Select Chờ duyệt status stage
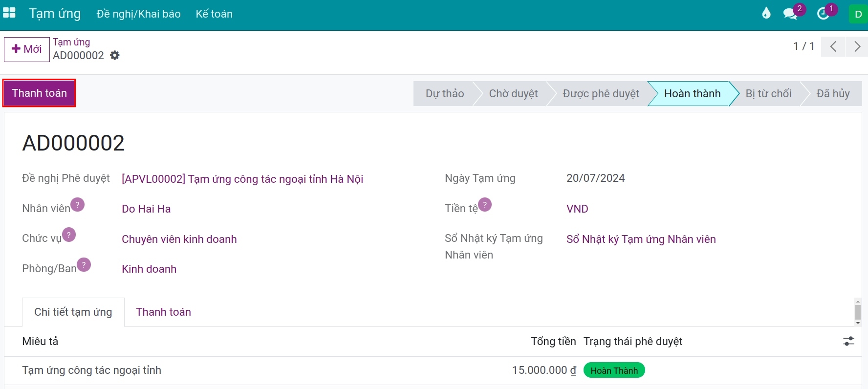Viewport: 868px width, 389px height. 513,93
